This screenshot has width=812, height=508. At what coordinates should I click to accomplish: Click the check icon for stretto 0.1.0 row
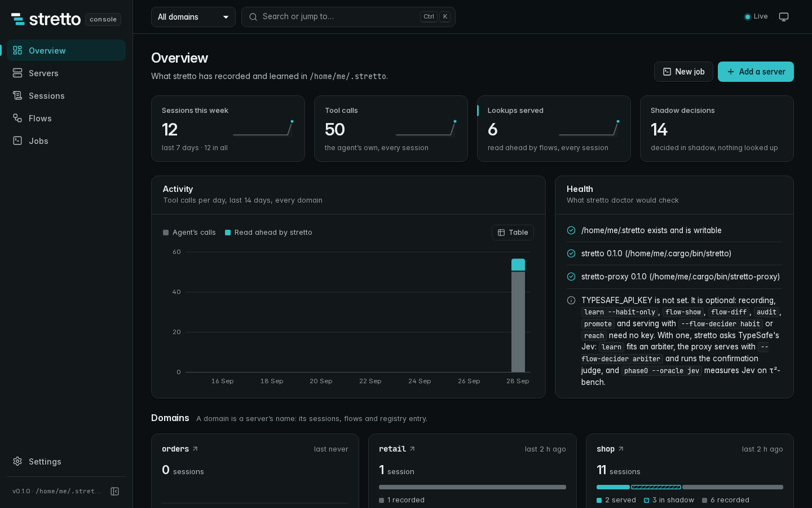pyautogui.click(x=571, y=253)
